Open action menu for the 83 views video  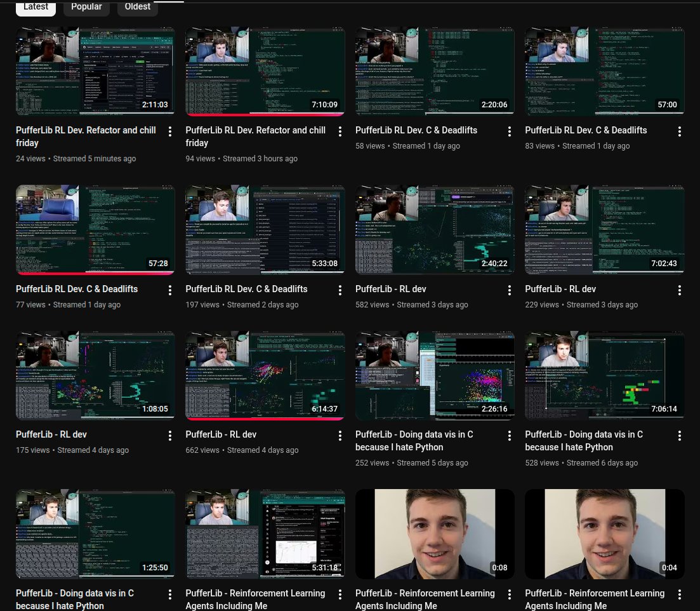680,131
